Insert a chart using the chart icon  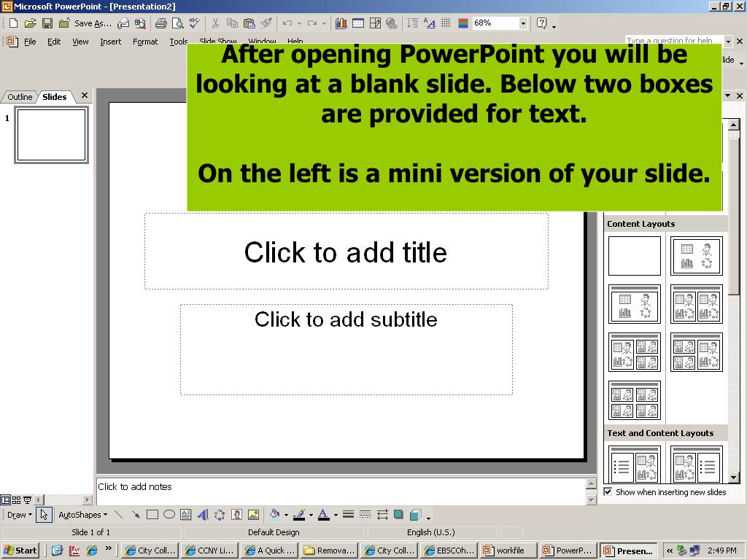341,23
